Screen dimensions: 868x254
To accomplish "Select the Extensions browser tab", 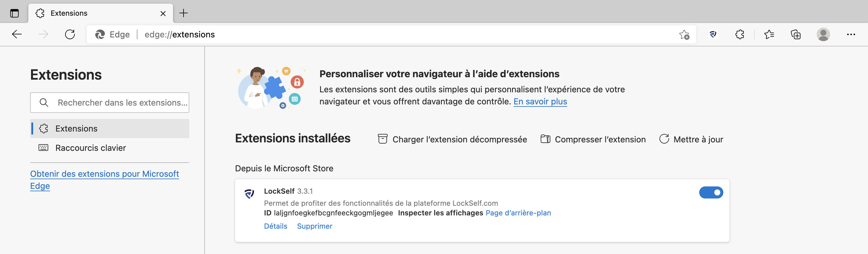I will point(101,14).
